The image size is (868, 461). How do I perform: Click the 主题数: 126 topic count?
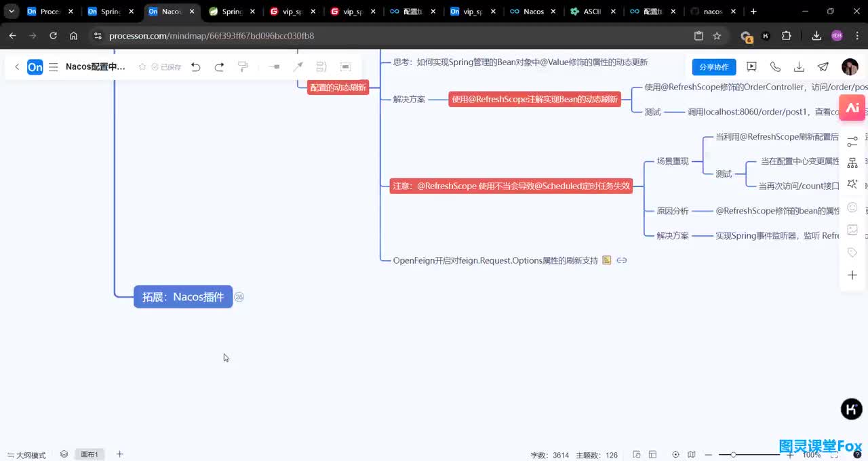tap(596, 456)
